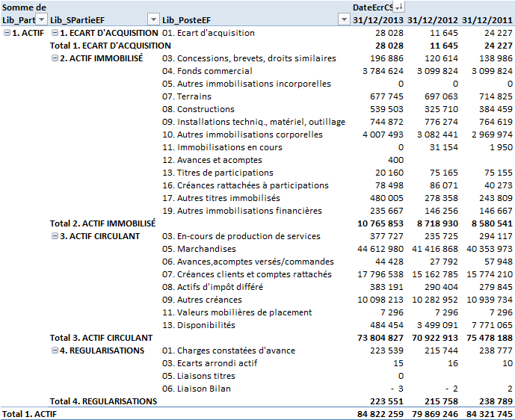Click grand total 2013 value 84 822 259
Viewport: 515px width, 420px height.
[x=380, y=414]
